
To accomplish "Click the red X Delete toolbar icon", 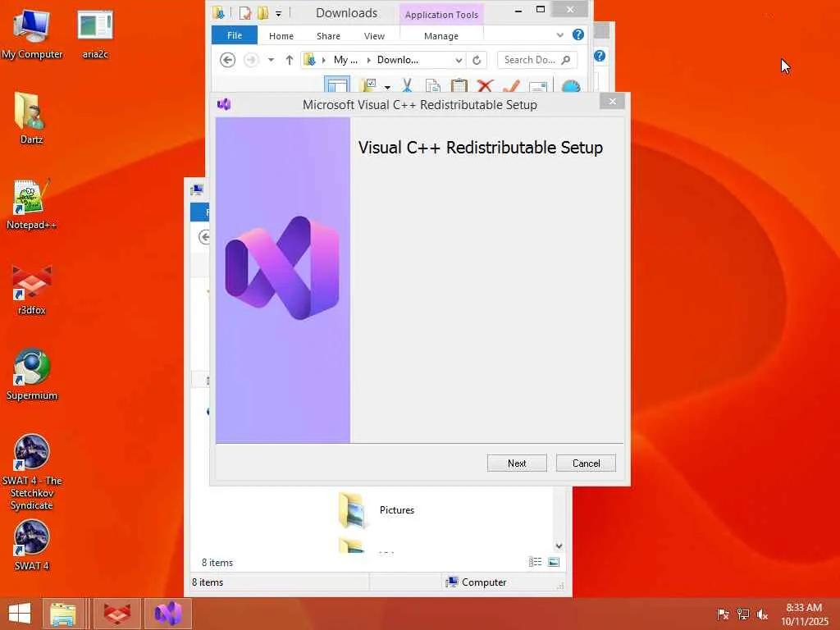I will click(485, 86).
